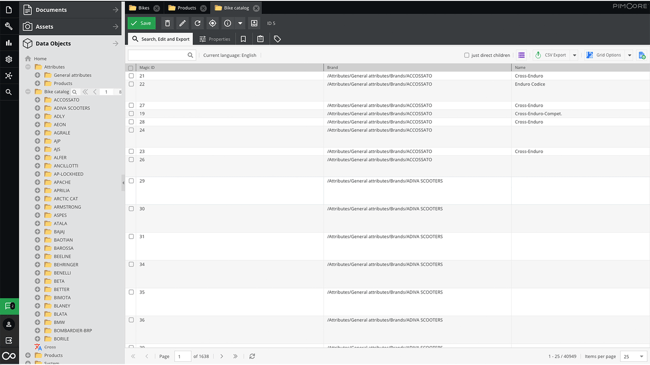
Task: Show in tree using target icon
Action: (x=212, y=23)
